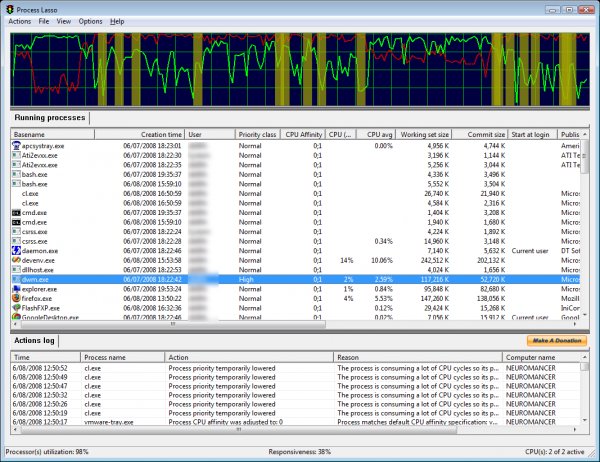Select the Actions log tab
600x462 pixels.
(x=34, y=342)
